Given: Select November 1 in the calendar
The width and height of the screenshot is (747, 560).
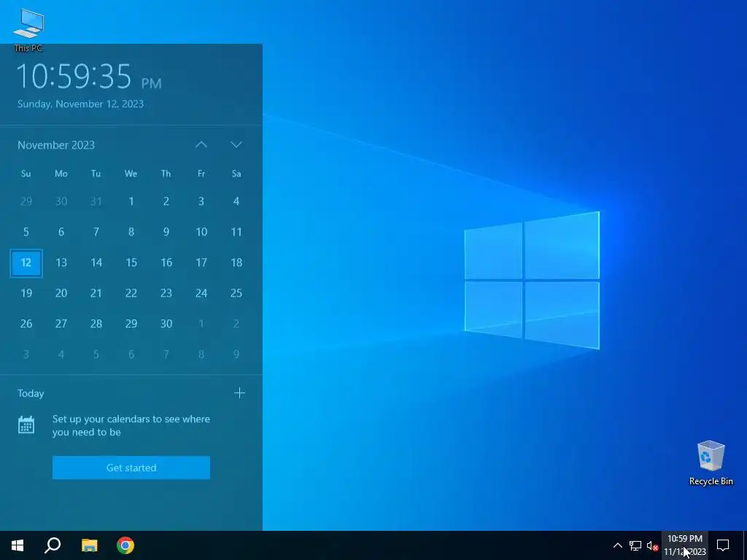Looking at the screenshot, I should (131, 201).
